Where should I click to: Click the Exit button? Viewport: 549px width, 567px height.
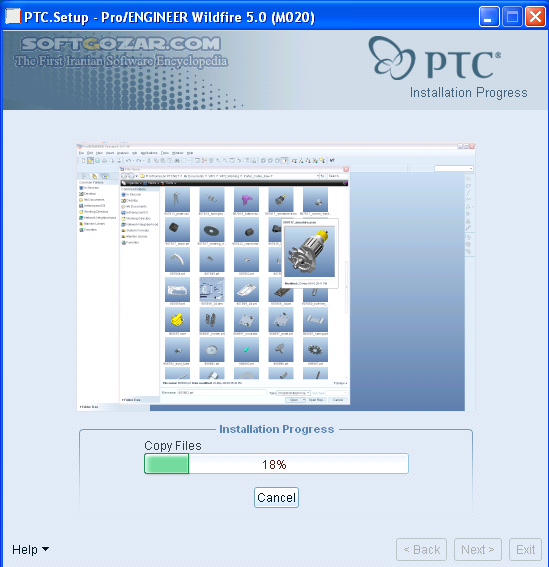pos(525,550)
